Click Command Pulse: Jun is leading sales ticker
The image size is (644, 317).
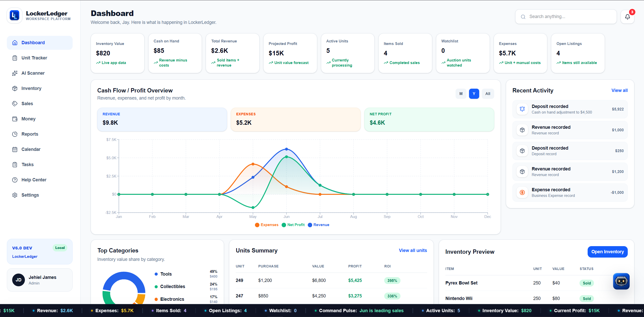pos(359,310)
